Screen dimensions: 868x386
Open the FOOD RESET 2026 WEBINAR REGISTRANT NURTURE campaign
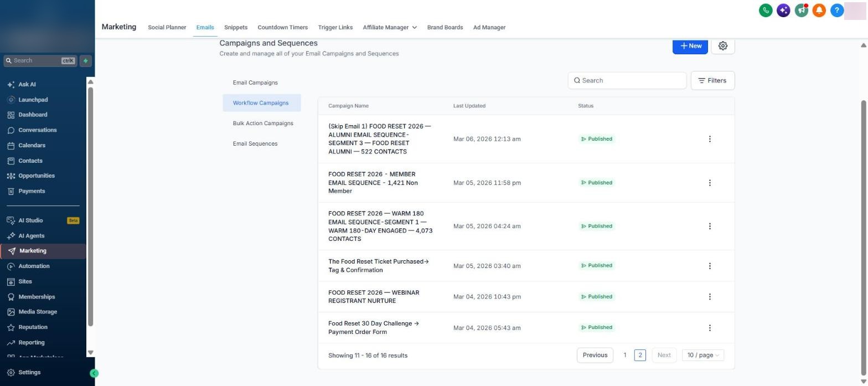(x=374, y=297)
